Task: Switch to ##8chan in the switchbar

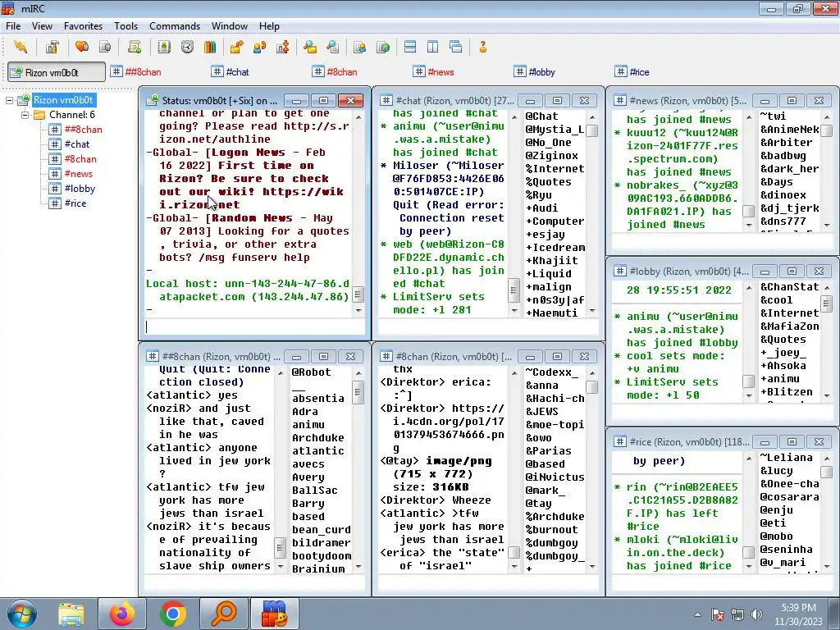Action: pos(136,72)
